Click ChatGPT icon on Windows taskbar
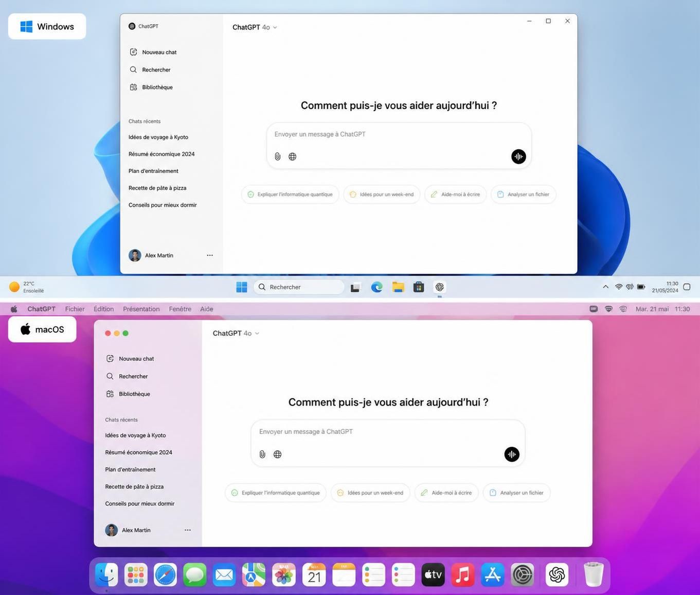 pos(440,287)
